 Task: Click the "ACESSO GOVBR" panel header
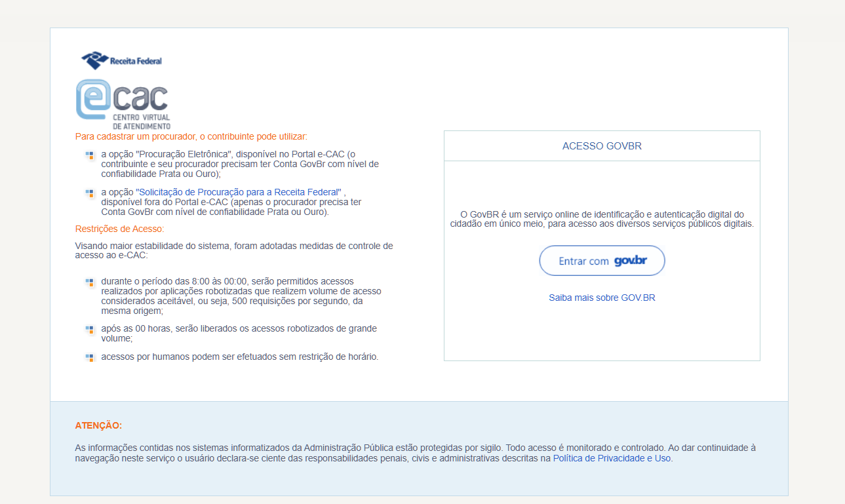[602, 146]
